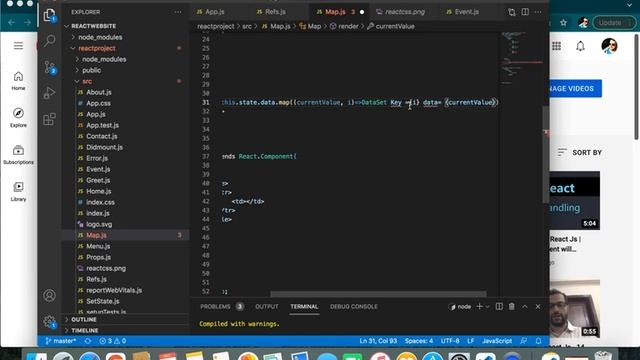640x360 pixels.
Task: Split the editor to the right
Action: pyautogui.click(x=525, y=12)
